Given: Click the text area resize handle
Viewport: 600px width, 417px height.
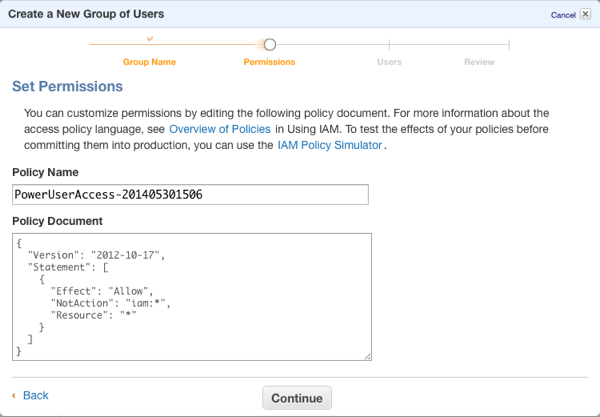Looking at the screenshot, I should [367, 357].
